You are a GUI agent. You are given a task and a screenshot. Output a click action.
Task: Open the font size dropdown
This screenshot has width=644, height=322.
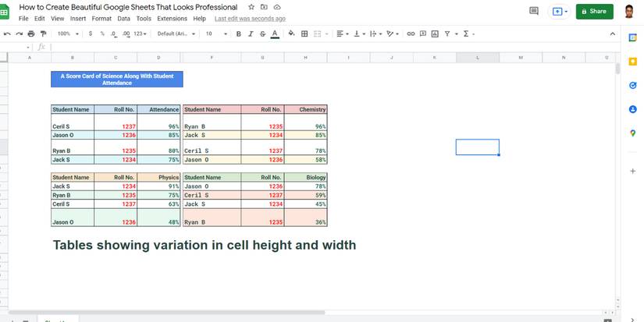pyautogui.click(x=216, y=34)
